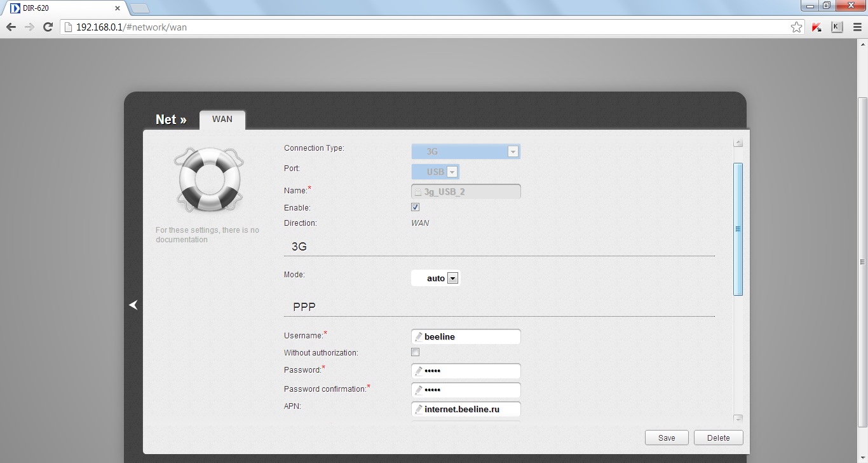Bookmark this page with the star icon
This screenshot has width=868, height=463.
(x=796, y=27)
